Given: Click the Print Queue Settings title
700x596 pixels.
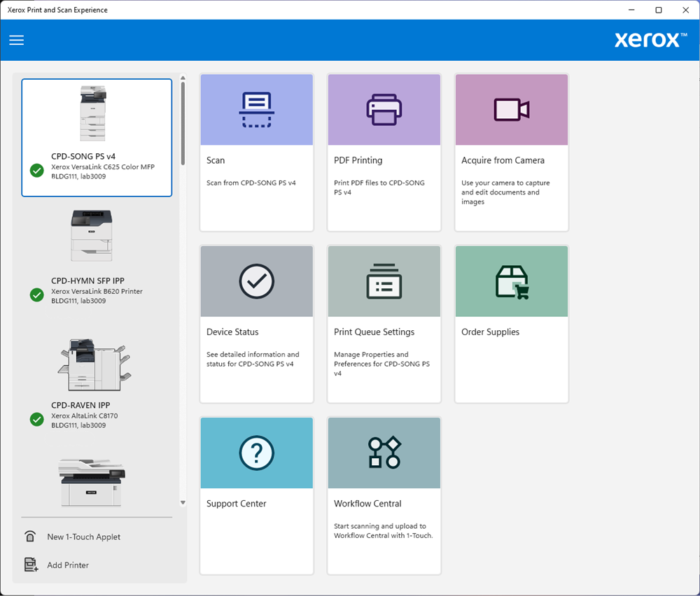Looking at the screenshot, I should point(374,332).
